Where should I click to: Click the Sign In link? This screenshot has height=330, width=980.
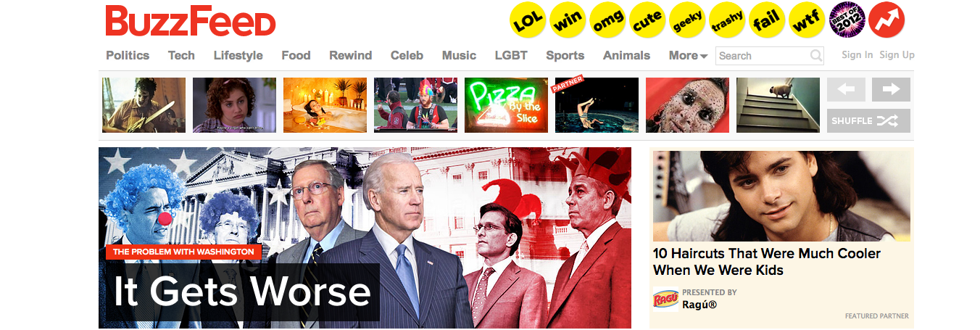point(857,55)
